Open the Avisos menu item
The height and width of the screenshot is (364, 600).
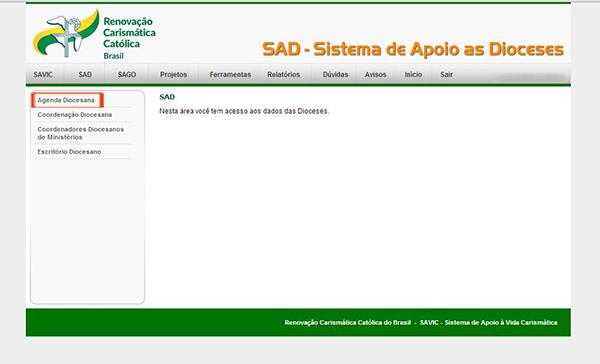375,75
